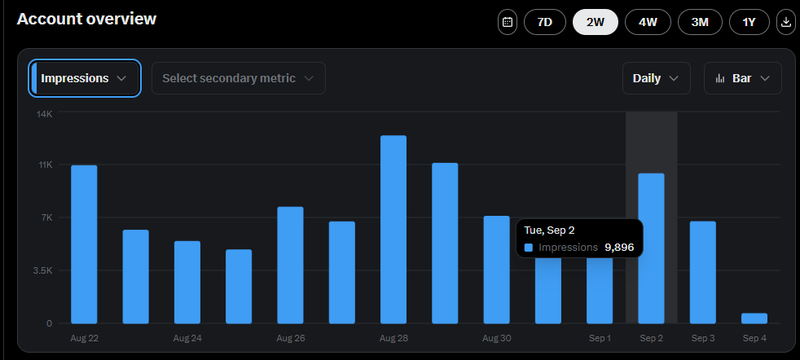Image resolution: width=800 pixels, height=360 pixels.
Task: Click the Aug 26 bar
Action: (x=290, y=265)
